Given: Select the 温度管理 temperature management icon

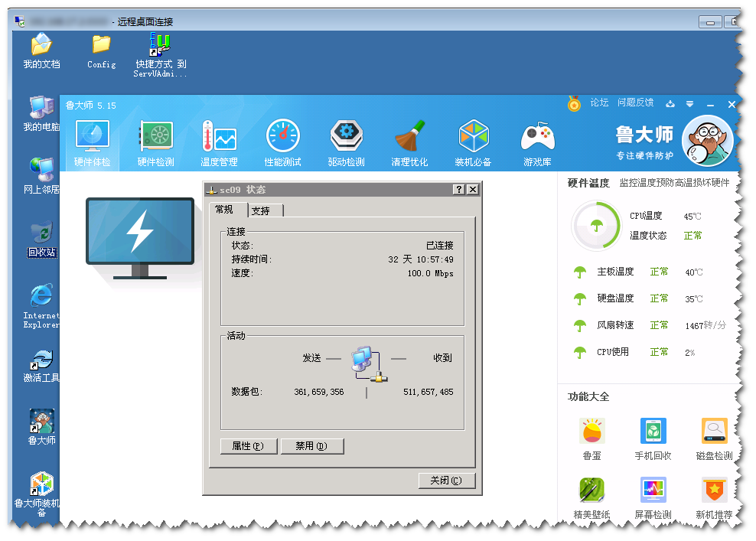Looking at the screenshot, I should [x=220, y=139].
